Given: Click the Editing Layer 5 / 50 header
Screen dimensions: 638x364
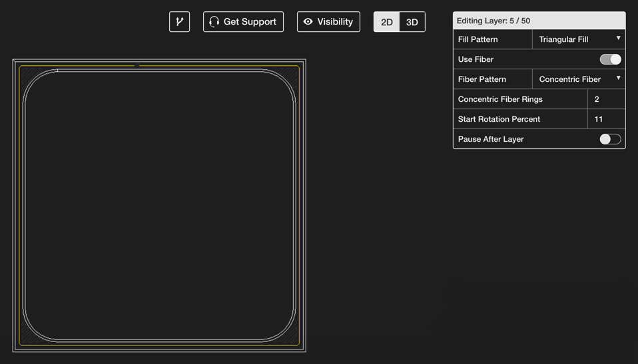Looking at the screenshot, I should (539, 21).
